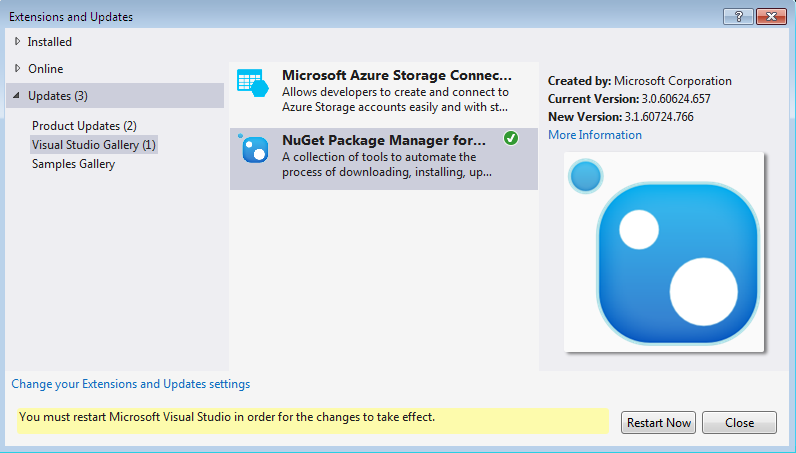Open the More Information link
Screen dimensions: 796x453
[x=595, y=135]
